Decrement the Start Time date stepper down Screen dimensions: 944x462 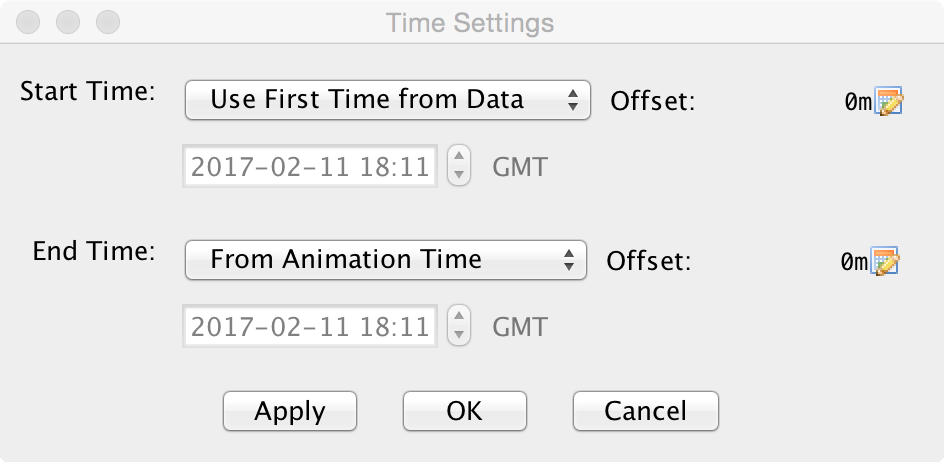point(458,175)
